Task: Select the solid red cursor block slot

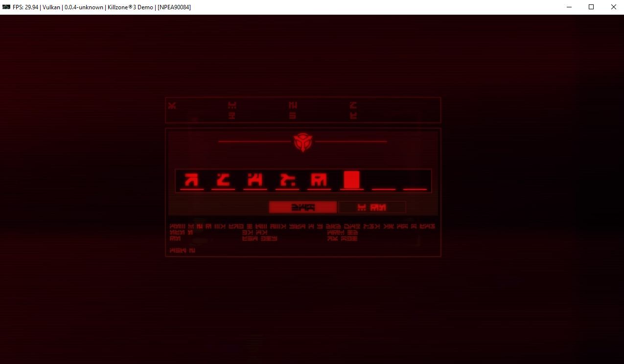Action: click(x=352, y=180)
